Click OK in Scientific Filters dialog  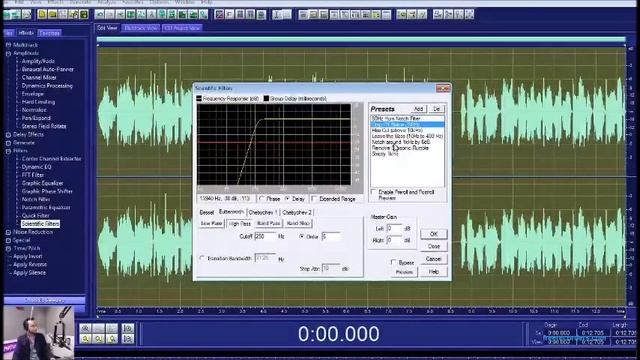coord(433,234)
